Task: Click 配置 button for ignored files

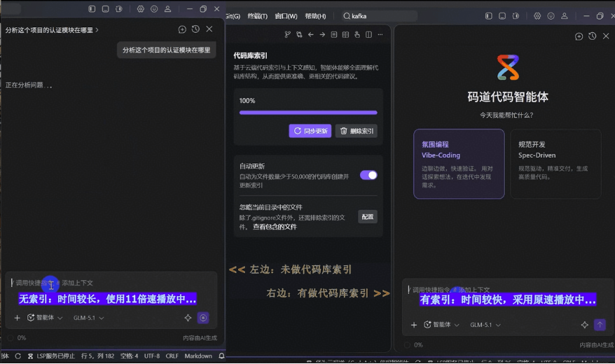Action: [x=368, y=217]
